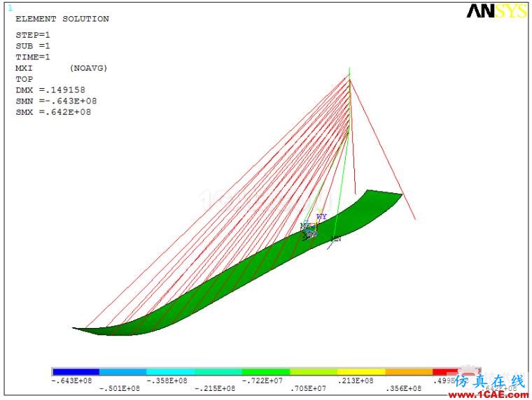Click the SMN =-.643E+08 value

(56, 101)
